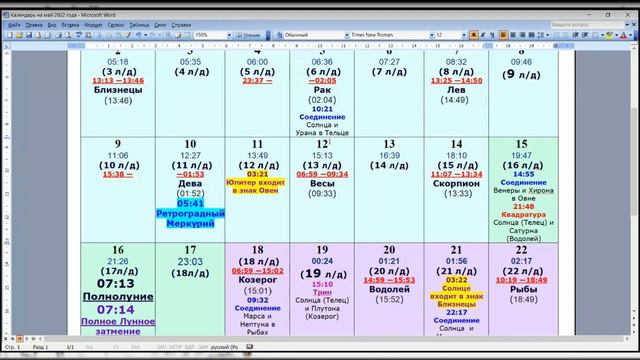Click the highlight color marker icon

(609, 35)
